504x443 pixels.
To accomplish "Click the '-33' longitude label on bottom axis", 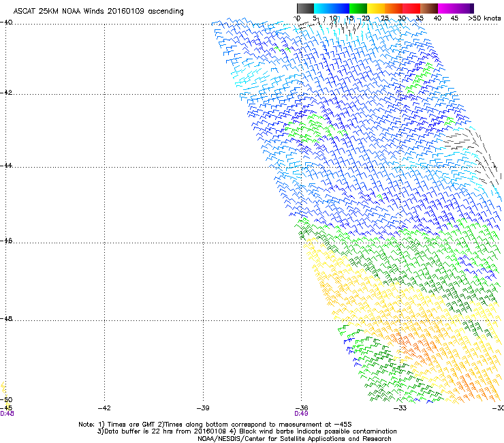I will pyautogui.click(x=400, y=408).
